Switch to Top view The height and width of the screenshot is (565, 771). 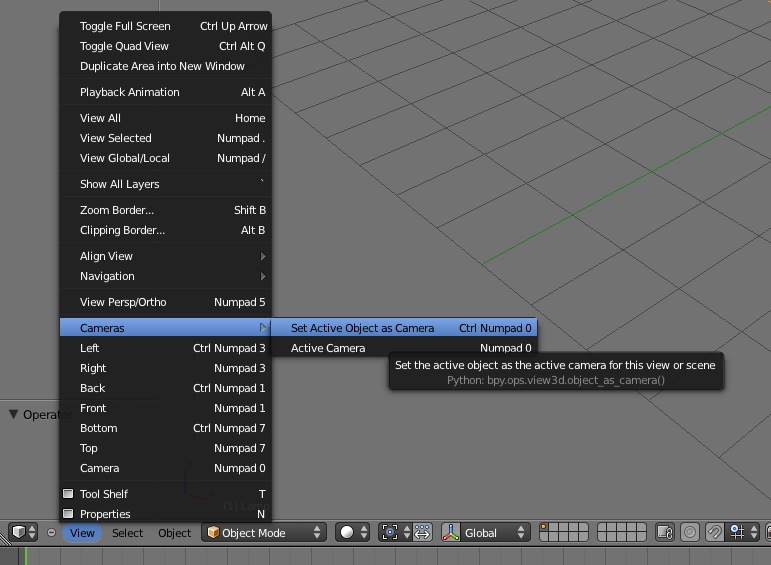tap(166, 448)
